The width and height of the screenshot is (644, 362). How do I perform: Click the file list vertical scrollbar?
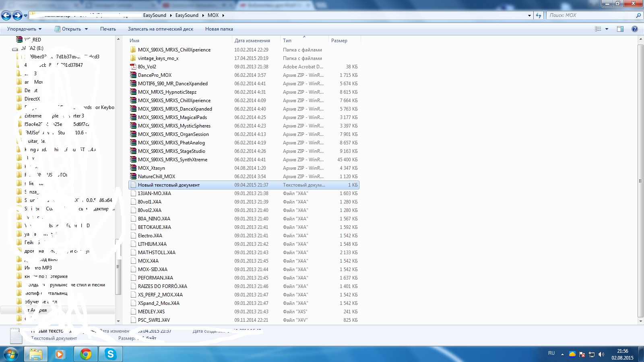click(640, 181)
